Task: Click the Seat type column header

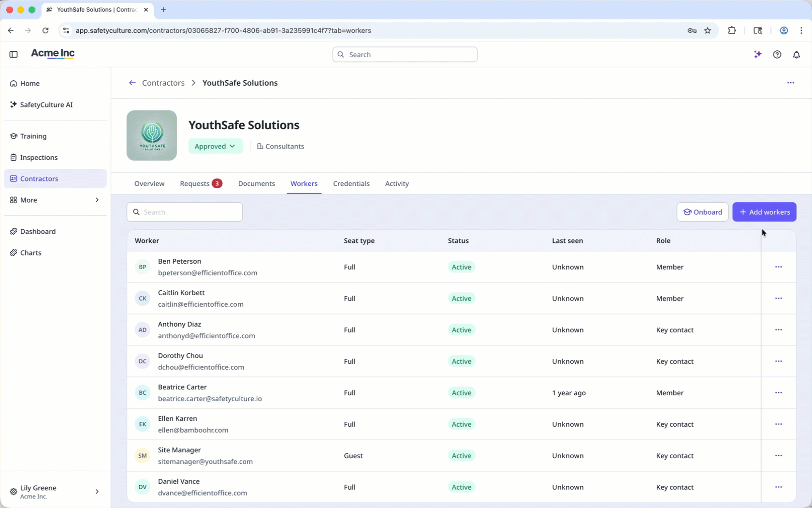Action: (x=359, y=240)
